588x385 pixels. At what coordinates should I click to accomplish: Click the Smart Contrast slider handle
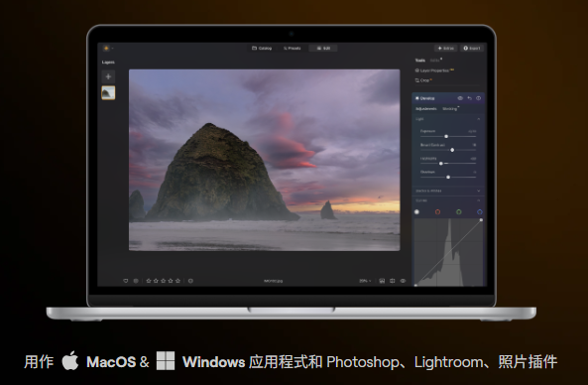(x=452, y=150)
